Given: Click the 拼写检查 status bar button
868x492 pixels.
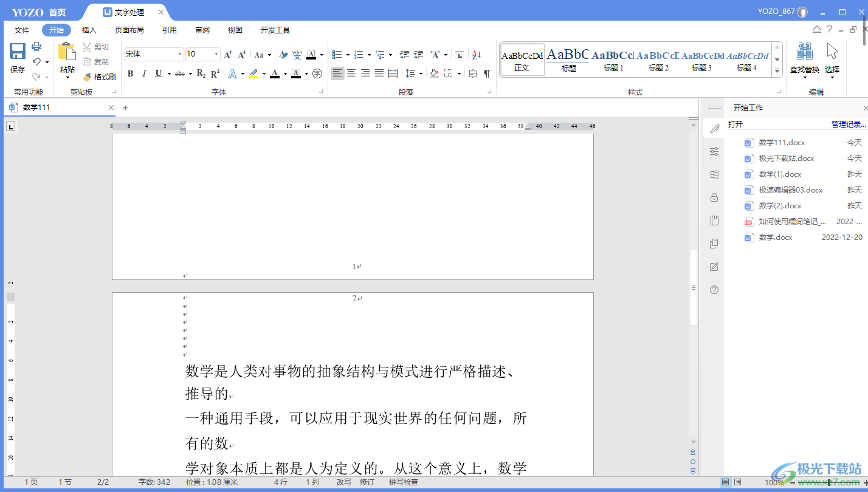Looking at the screenshot, I should [x=404, y=482].
